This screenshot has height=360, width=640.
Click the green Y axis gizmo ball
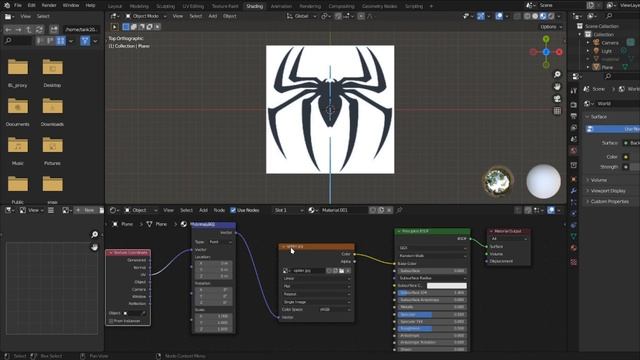pos(546,39)
